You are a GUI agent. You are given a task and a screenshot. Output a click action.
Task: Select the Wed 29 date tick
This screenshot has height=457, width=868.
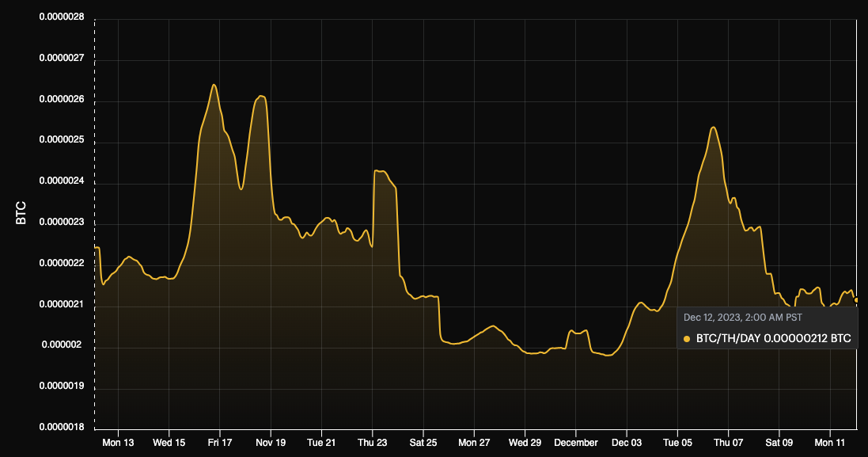(525, 443)
